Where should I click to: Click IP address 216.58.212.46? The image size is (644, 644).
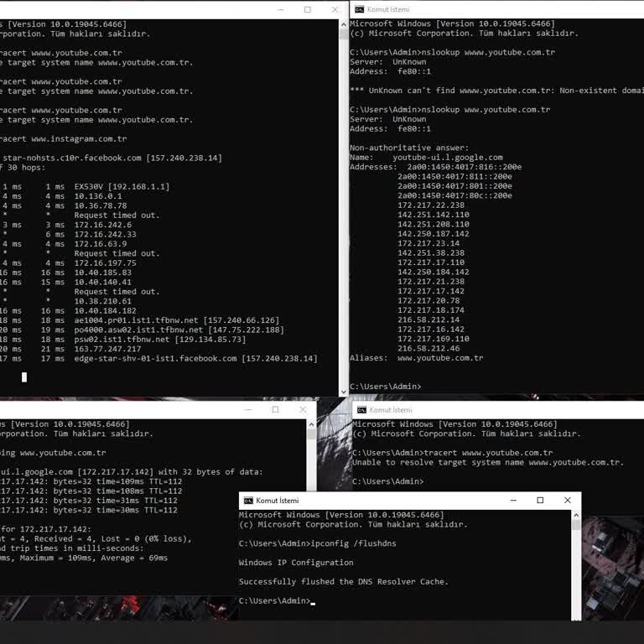(x=428, y=348)
